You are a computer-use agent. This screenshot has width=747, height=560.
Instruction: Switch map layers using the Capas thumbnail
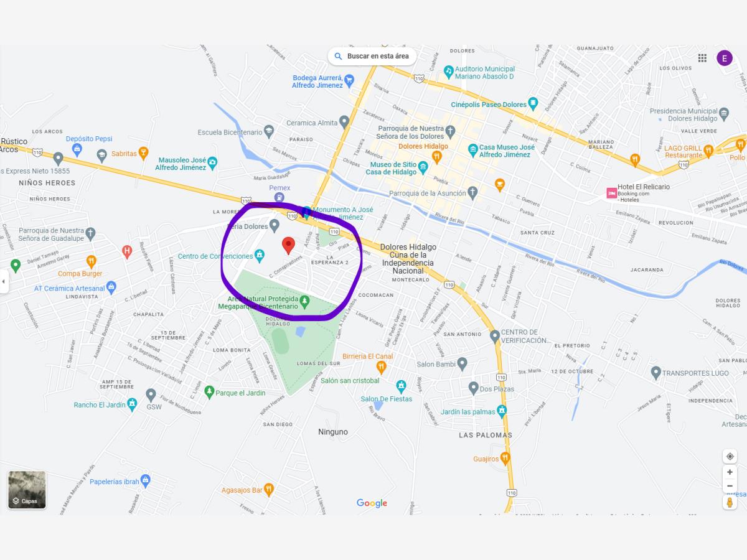click(27, 490)
